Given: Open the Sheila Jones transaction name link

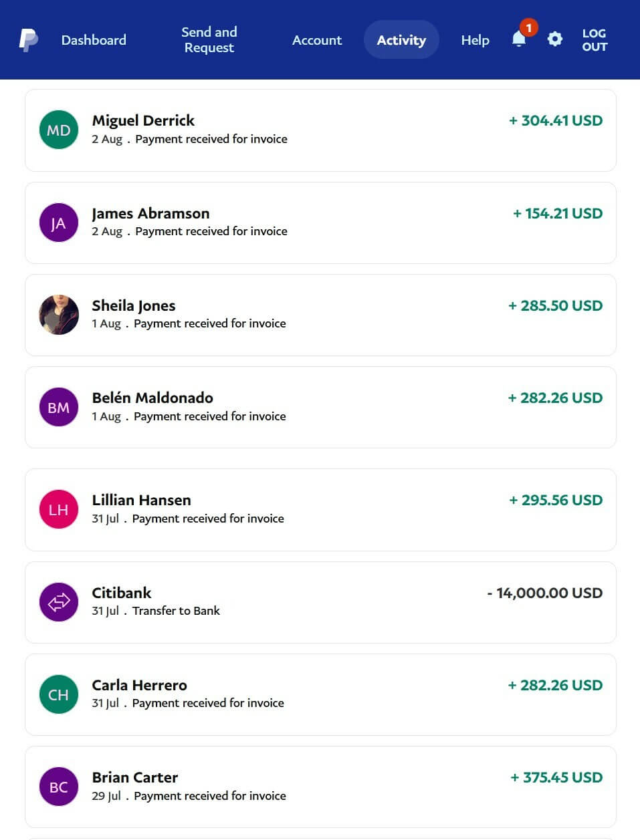Looking at the screenshot, I should tap(134, 305).
